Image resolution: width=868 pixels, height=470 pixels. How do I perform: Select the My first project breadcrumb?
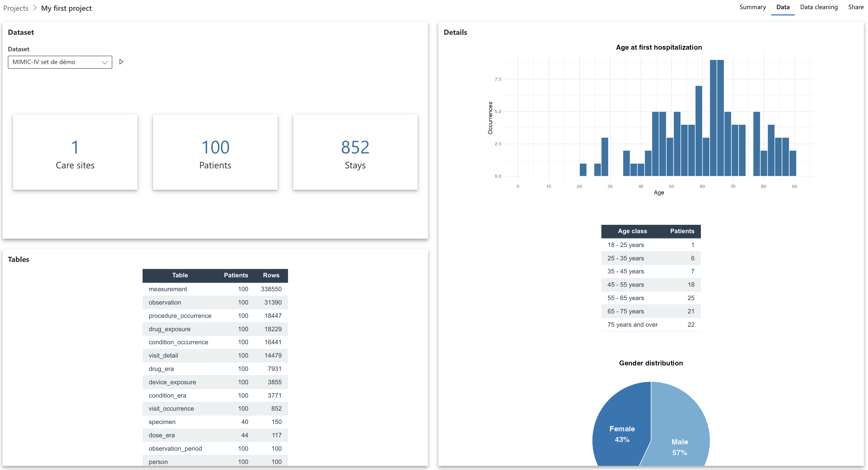[66, 8]
